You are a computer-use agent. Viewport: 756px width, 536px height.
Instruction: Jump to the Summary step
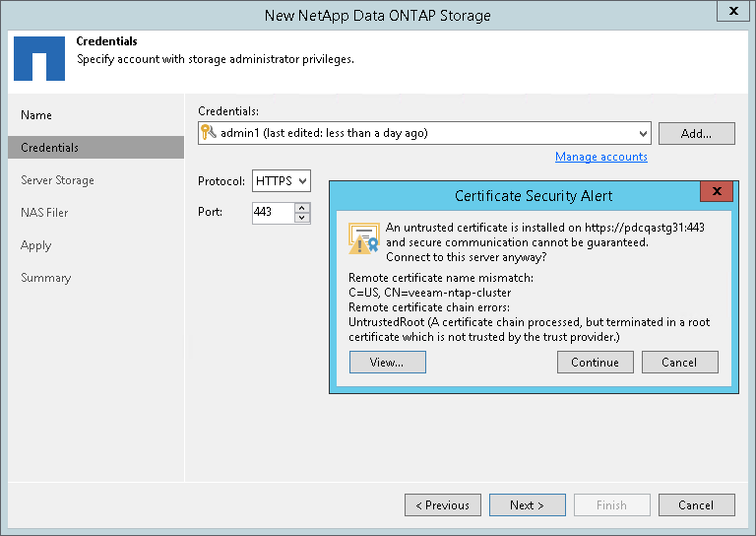pos(45,278)
